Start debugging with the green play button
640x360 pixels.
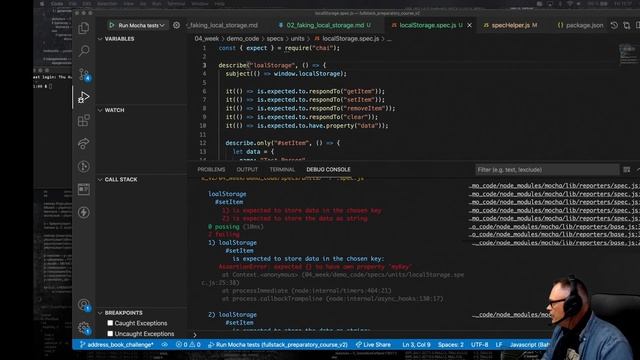tap(111, 25)
